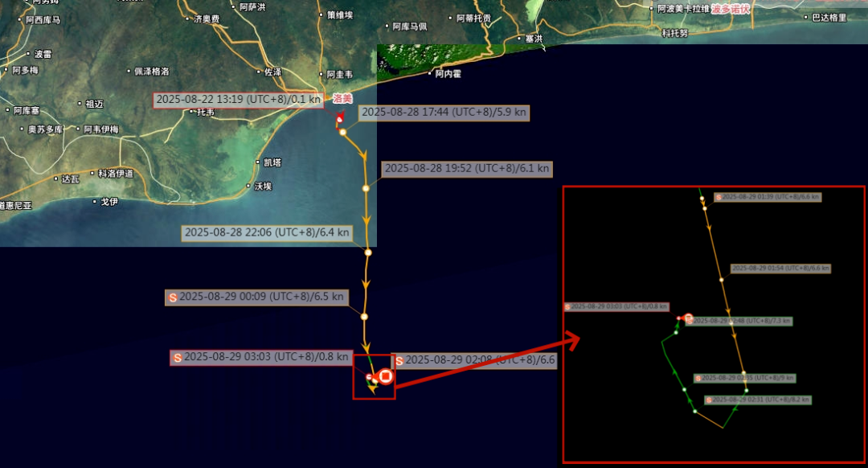
Task: Click inset label 2025-08-29 03:03 /0.8 kn
Action: tap(616, 307)
